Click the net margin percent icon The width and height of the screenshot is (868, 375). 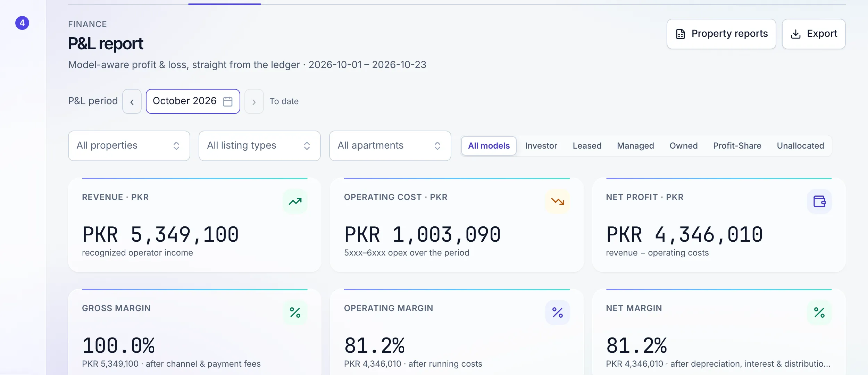(819, 312)
